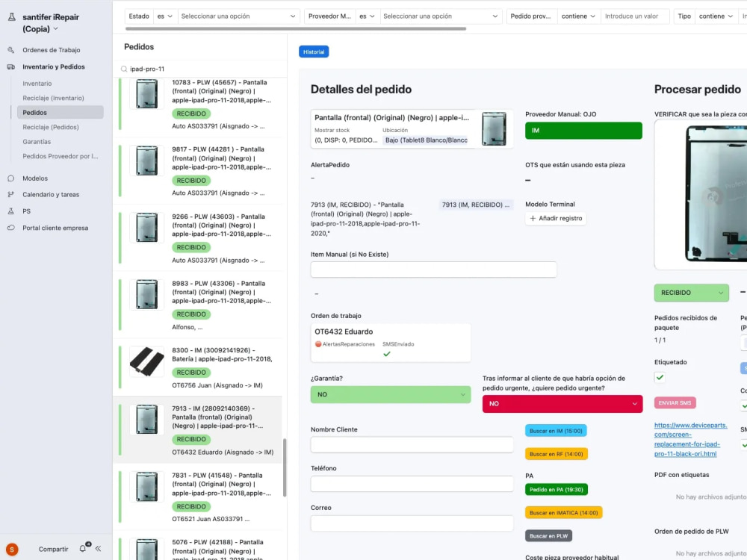Click the Pedidos list vertical scrollbar

[x=285, y=467]
